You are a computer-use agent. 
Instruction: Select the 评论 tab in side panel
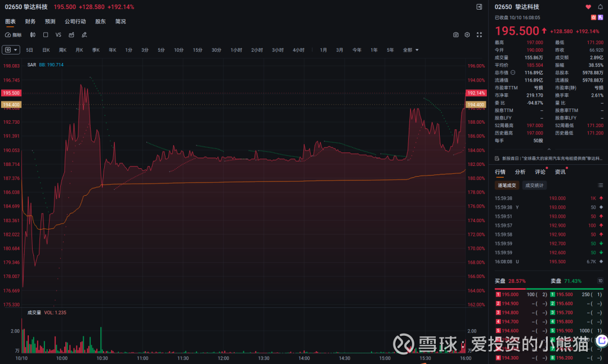point(540,172)
